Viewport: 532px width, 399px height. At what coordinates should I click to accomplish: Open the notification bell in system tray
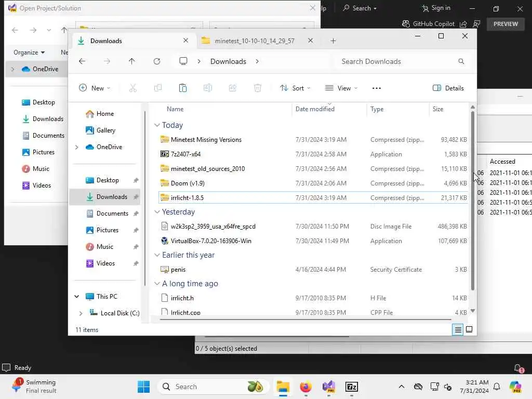tap(497, 387)
